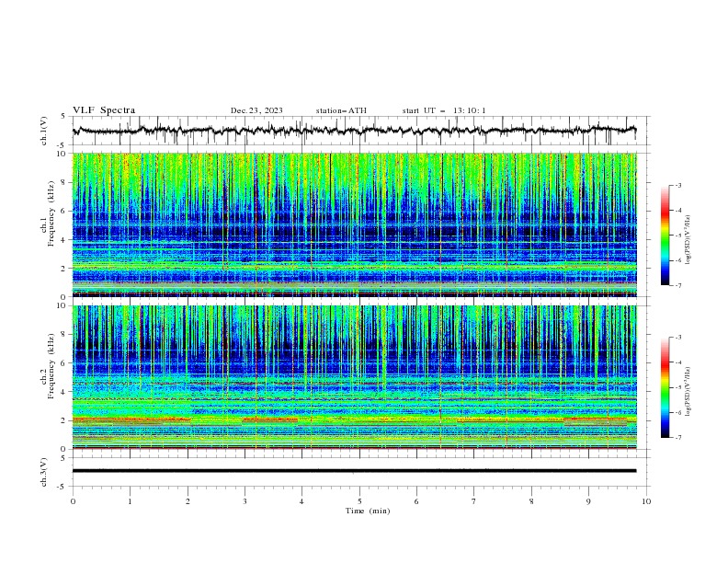Click time axis tick label 6

[x=416, y=501]
